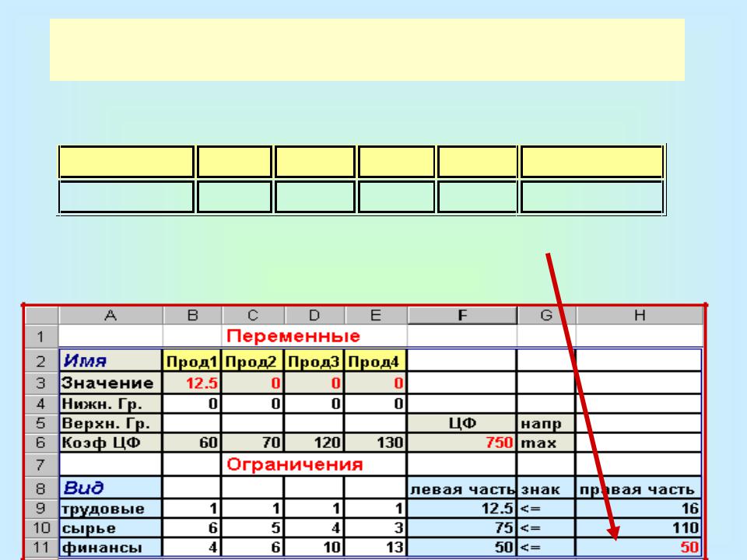Click the 'Значение' label cell
Viewport: 747px width, 560px height.
(x=110, y=383)
